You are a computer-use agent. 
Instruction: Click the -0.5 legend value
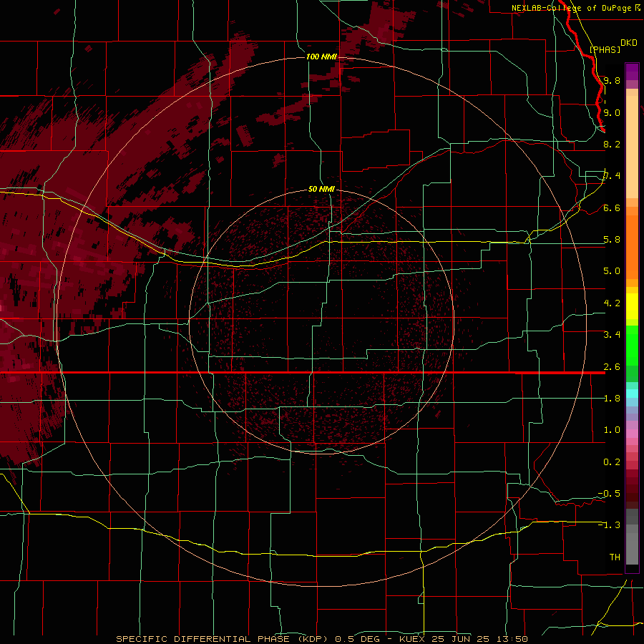pyautogui.click(x=609, y=494)
